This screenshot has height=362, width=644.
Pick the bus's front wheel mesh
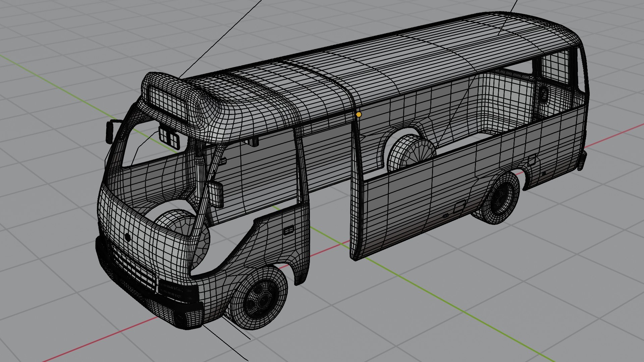259,298
